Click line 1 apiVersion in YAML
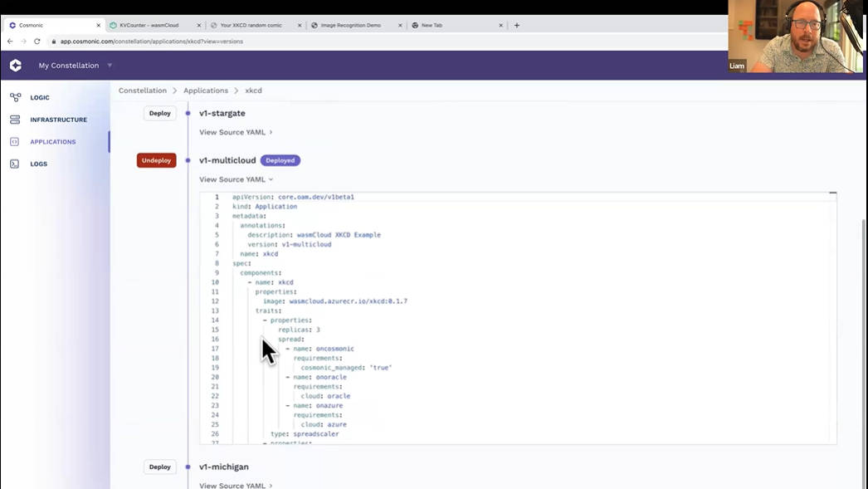 293,197
